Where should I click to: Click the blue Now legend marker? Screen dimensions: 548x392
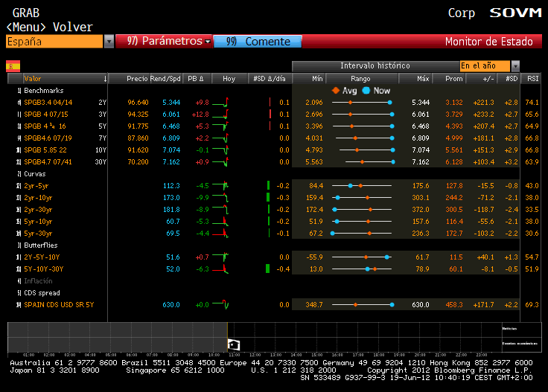pos(366,90)
